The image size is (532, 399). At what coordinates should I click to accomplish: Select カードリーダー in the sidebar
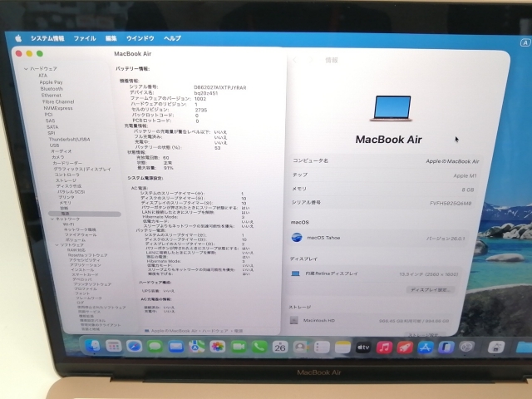click(67, 163)
